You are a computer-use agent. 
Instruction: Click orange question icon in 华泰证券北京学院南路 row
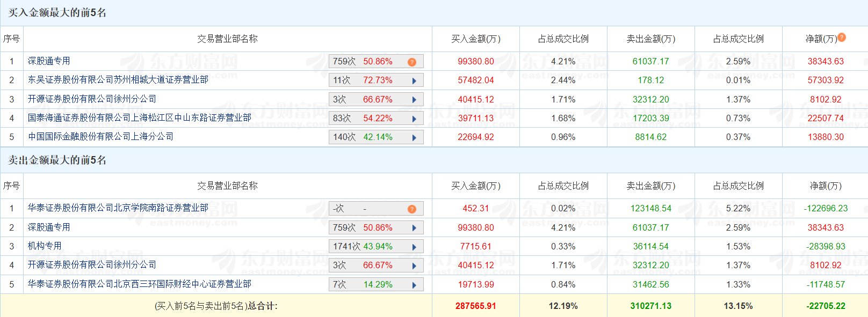click(412, 209)
